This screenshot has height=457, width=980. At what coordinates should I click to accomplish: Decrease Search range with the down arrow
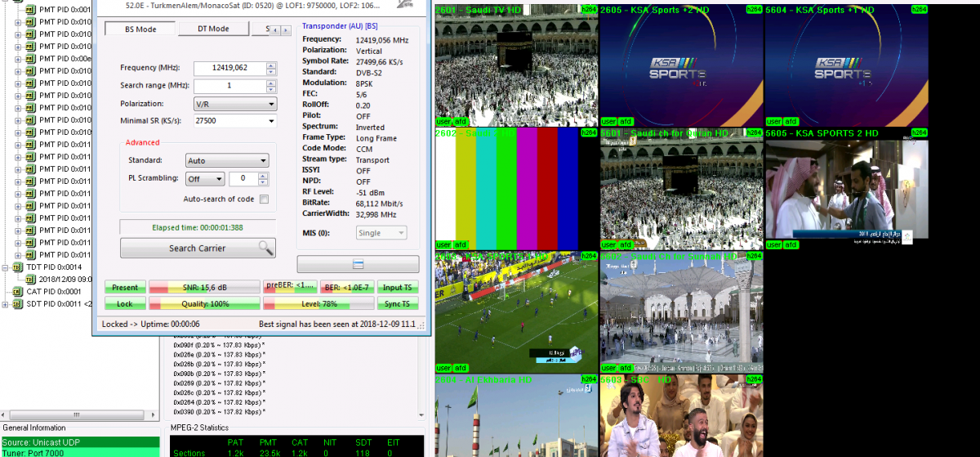pos(272,89)
